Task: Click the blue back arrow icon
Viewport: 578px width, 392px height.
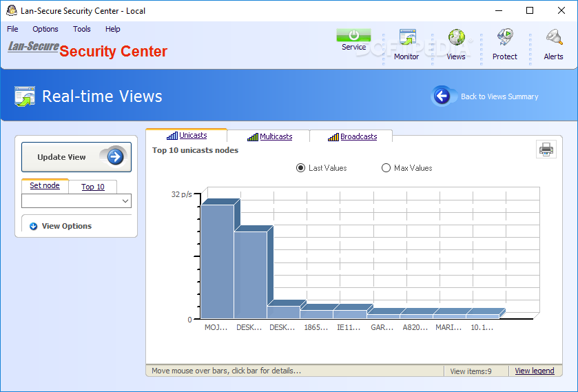Action: click(x=441, y=96)
